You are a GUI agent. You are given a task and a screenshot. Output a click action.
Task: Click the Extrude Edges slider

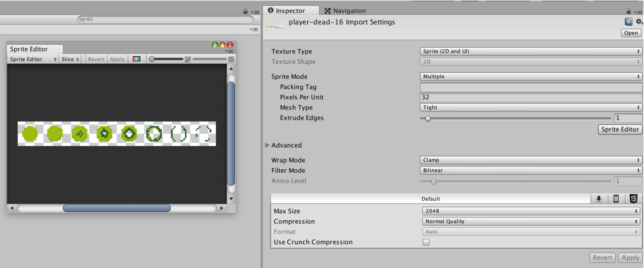pyautogui.click(x=516, y=118)
